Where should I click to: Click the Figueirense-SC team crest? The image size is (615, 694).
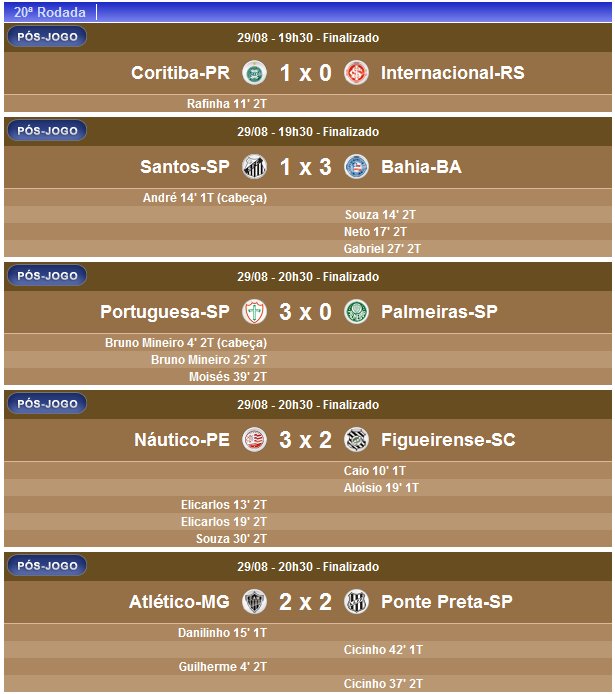pyautogui.click(x=355, y=439)
